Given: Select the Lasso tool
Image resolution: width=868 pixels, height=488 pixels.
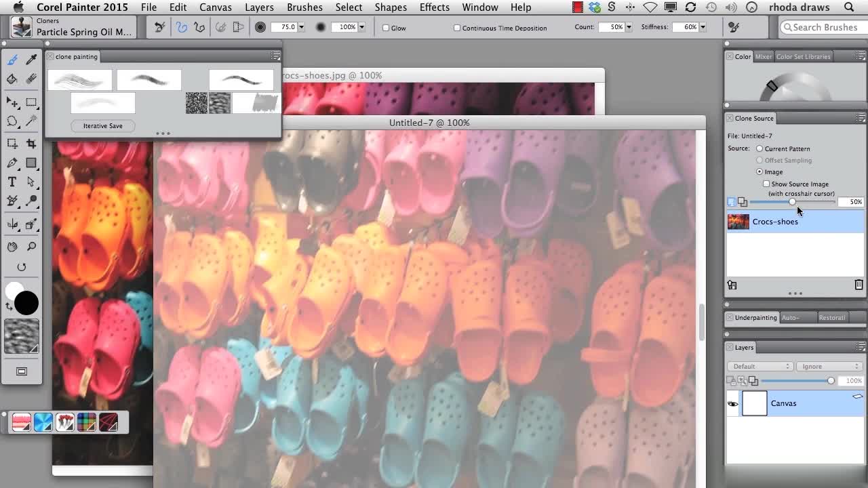Looking at the screenshot, I should tap(12, 121).
